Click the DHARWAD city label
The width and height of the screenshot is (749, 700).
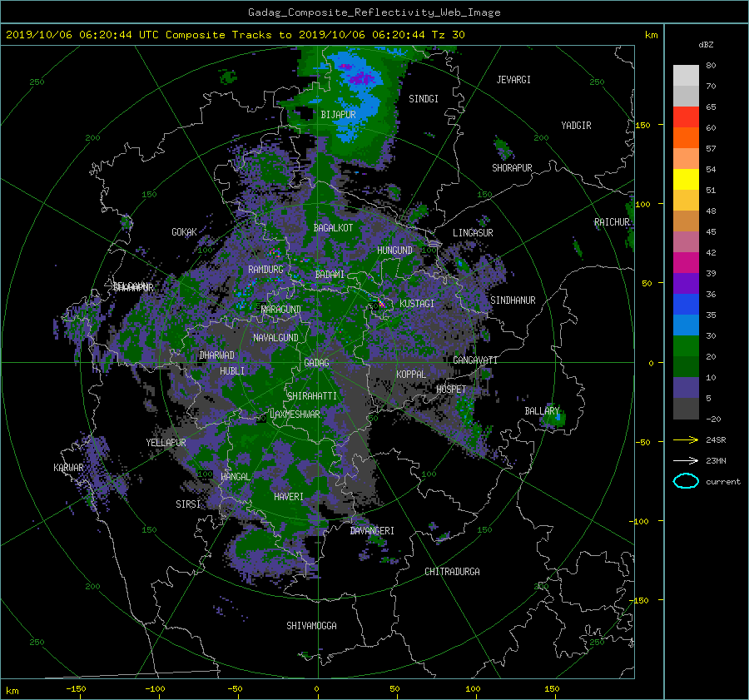pos(216,355)
